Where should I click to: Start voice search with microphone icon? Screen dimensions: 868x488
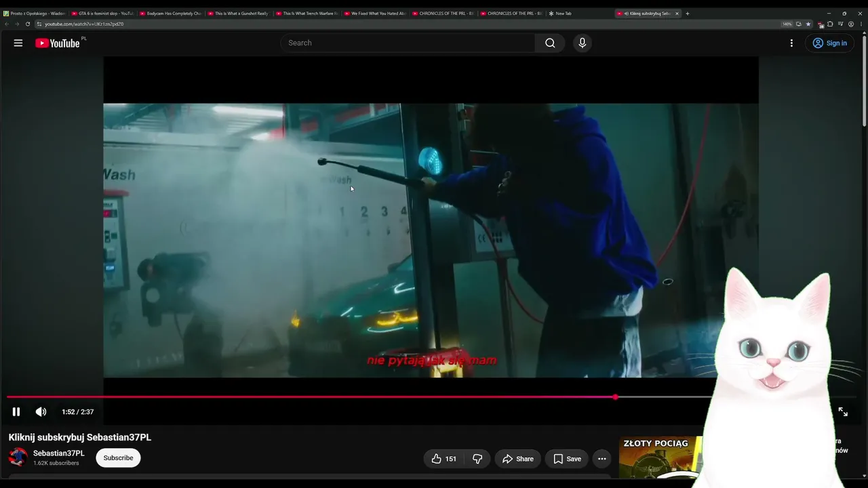[582, 43]
